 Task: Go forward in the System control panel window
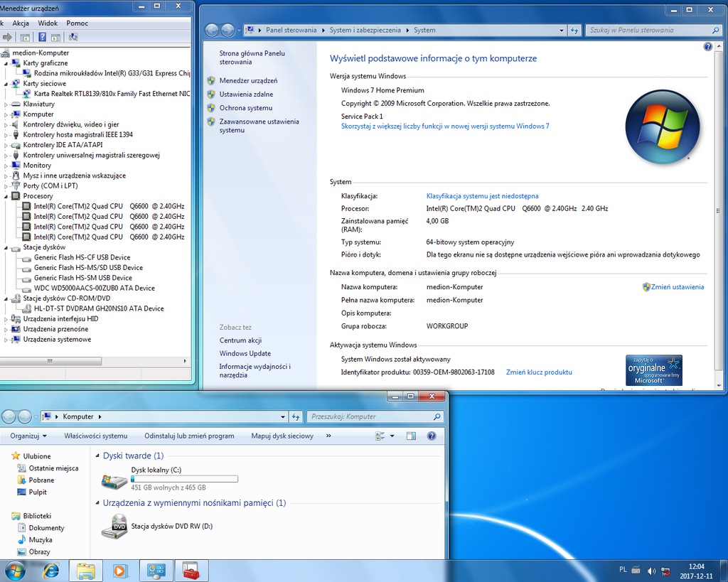pos(227,31)
